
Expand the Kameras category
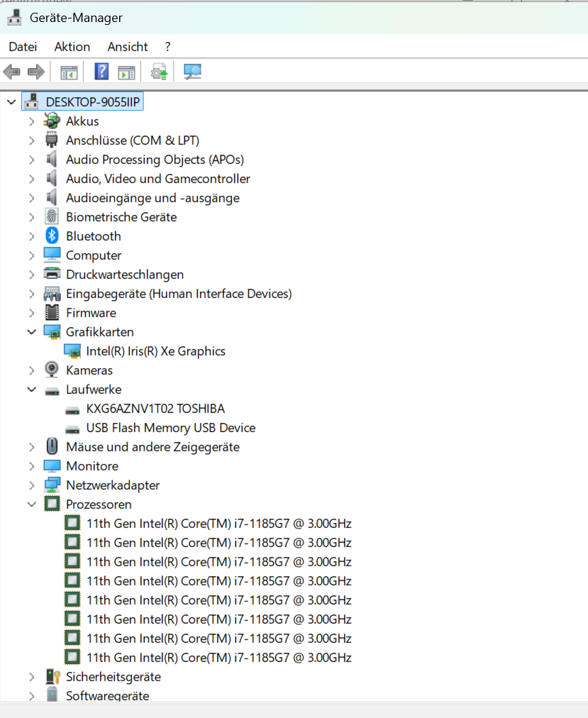pyautogui.click(x=31, y=370)
